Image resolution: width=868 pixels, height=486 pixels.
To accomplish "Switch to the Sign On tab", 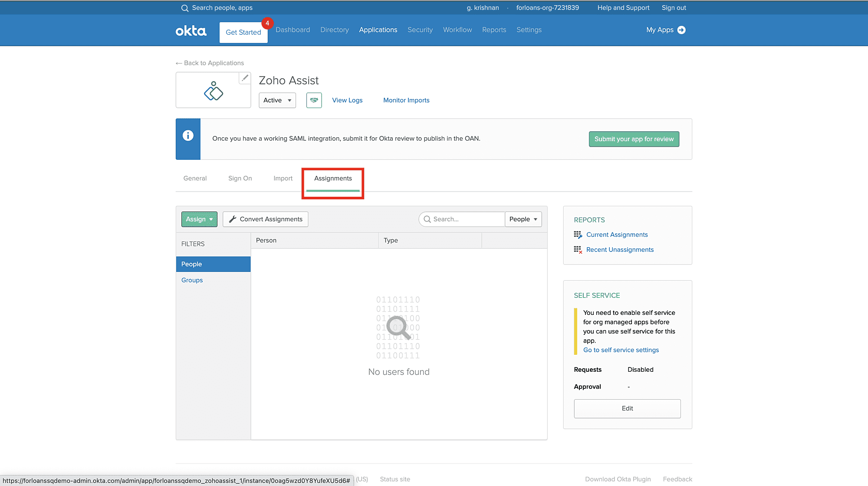I will pyautogui.click(x=240, y=179).
